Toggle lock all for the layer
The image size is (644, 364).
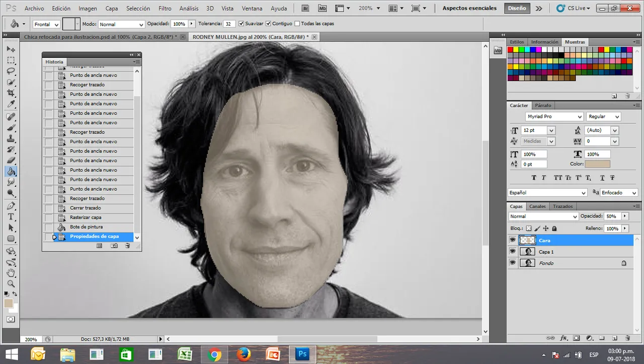tap(554, 229)
